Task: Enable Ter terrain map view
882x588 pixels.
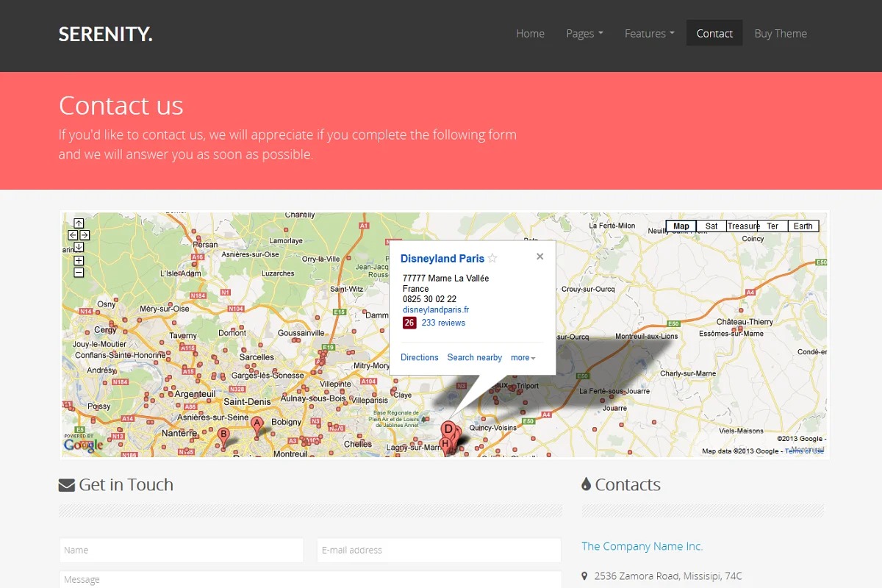Action: click(x=772, y=226)
